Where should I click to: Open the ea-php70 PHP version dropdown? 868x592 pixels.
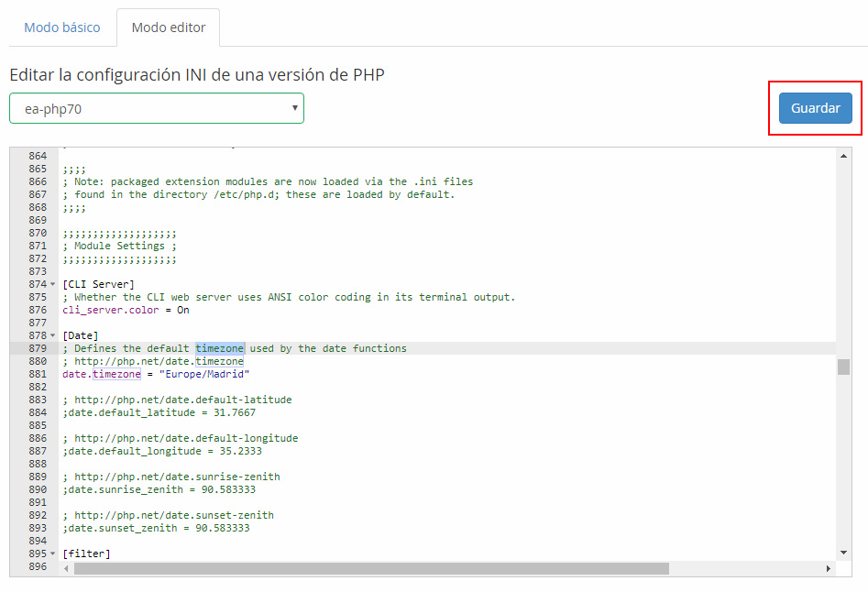pos(157,108)
